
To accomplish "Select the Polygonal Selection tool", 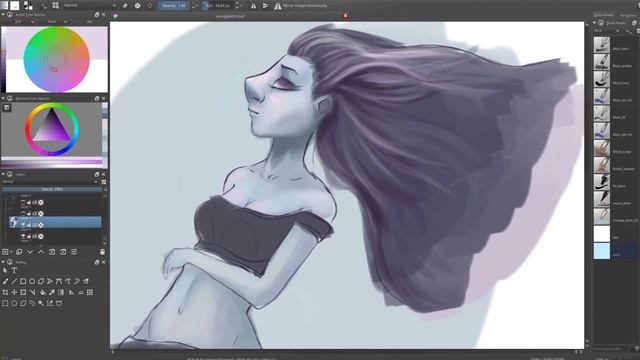I will tap(23, 303).
